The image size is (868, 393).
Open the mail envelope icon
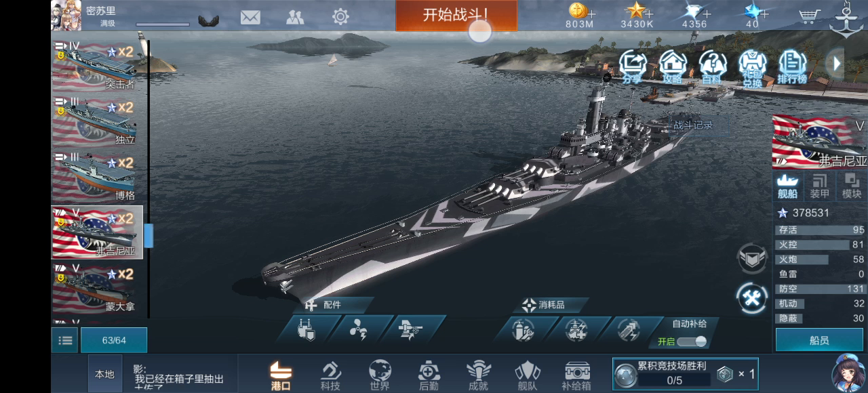[x=250, y=17]
